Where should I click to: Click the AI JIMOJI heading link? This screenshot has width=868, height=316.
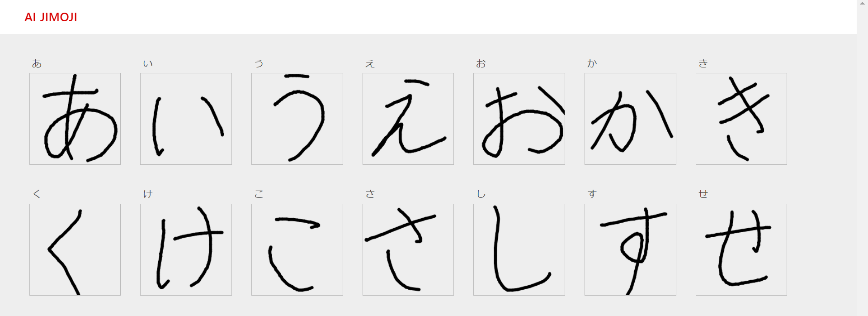pyautogui.click(x=52, y=17)
